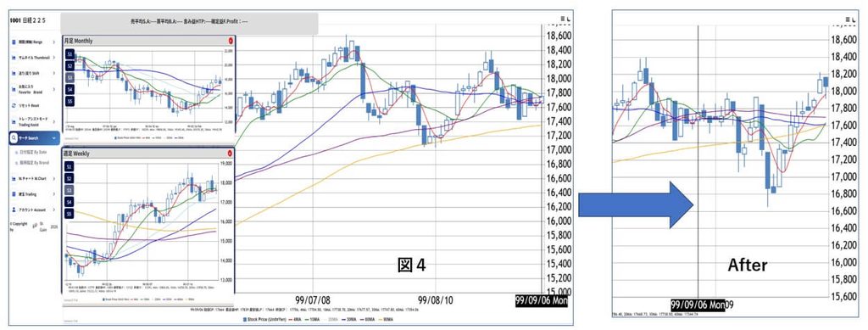The height and width of the screenshot is (330, 868).
Task: Select S3 in the Monthly panel
Action: (x=70, y=78)
